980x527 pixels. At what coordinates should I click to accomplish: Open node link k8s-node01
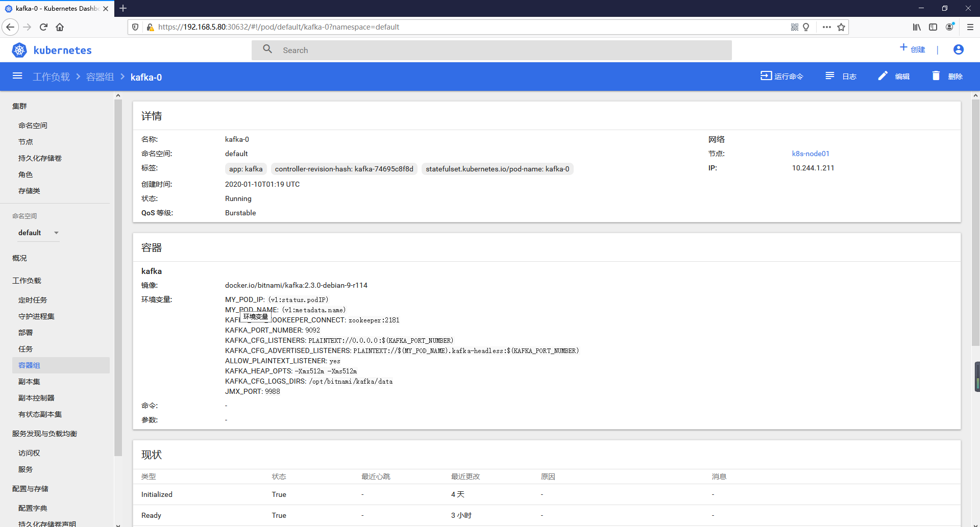click(x=811, y=154)
